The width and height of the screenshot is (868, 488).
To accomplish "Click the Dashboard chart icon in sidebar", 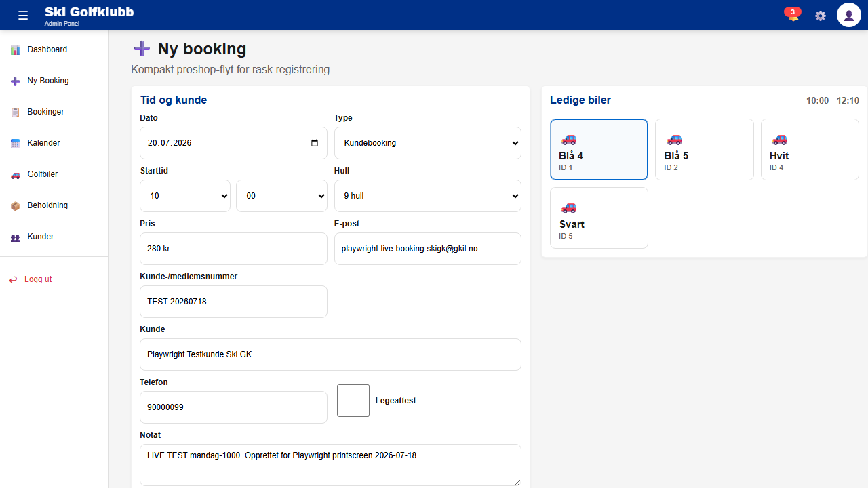I will tap(15, 49).
